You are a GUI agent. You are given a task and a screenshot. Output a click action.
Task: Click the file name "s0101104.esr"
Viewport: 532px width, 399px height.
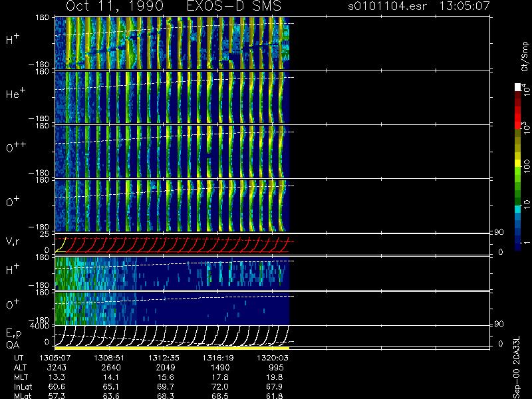[x=388, y=6]
